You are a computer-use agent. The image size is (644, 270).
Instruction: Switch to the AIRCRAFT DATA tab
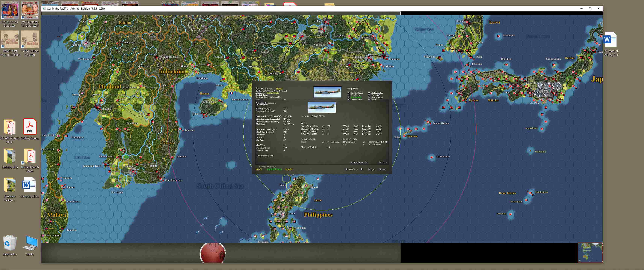coord(274,169)
